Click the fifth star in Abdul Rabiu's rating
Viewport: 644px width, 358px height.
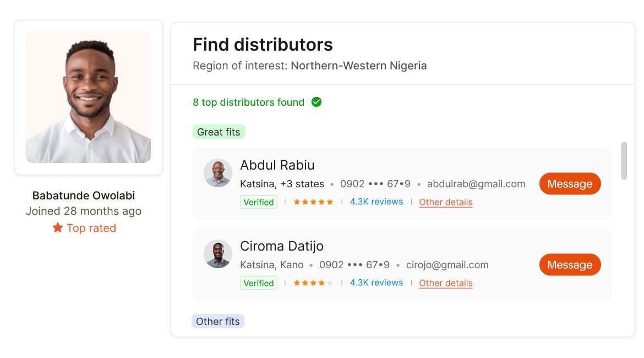point(329,202)
